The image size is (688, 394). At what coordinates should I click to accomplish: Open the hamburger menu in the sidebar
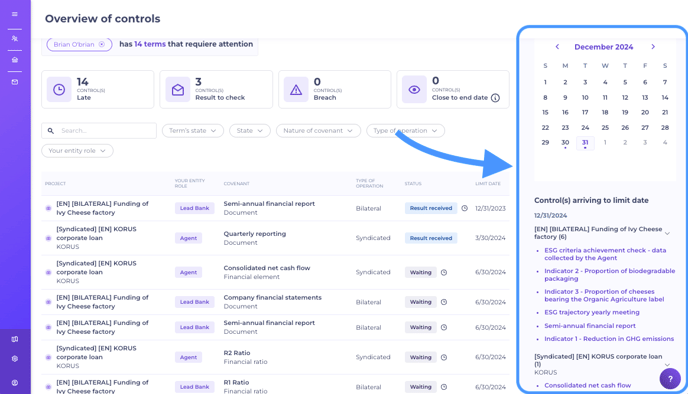[x=14, y=14]
